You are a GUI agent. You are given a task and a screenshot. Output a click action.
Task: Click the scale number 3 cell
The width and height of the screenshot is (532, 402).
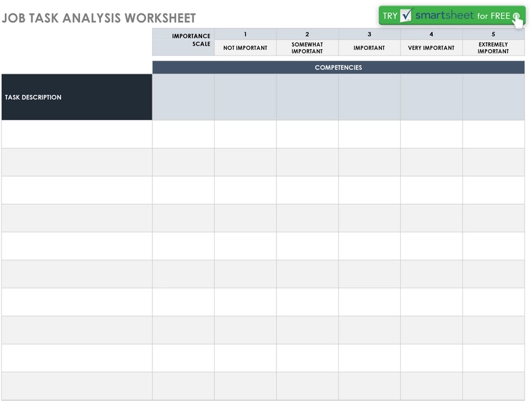pyautogui.click(x=369, y=34)
